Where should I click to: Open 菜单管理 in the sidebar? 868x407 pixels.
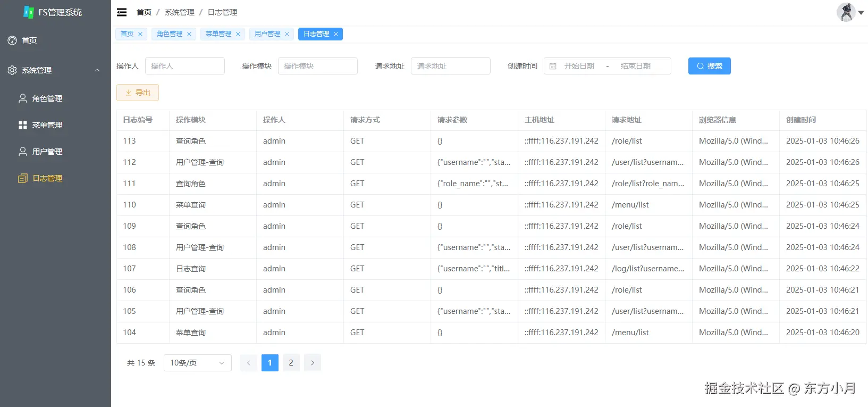(x=55, y=125)
